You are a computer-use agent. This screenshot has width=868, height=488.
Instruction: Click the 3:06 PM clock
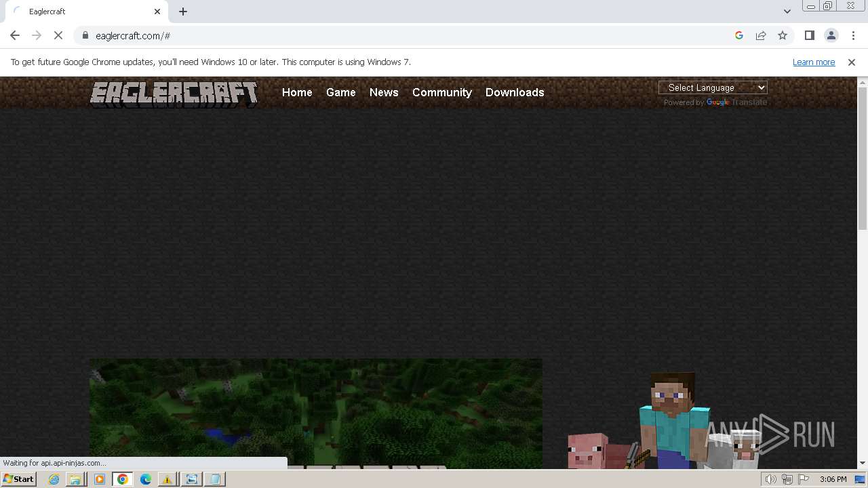tap(833, 479)
